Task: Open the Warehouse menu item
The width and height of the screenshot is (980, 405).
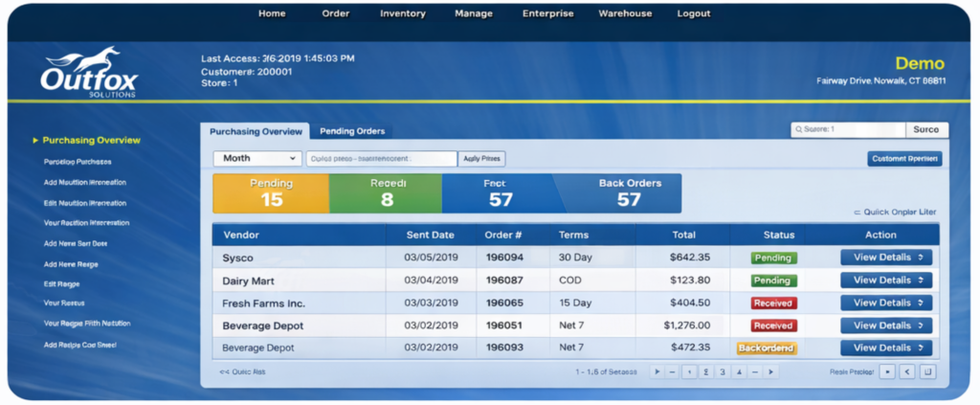Action: [x=625, y=13]
